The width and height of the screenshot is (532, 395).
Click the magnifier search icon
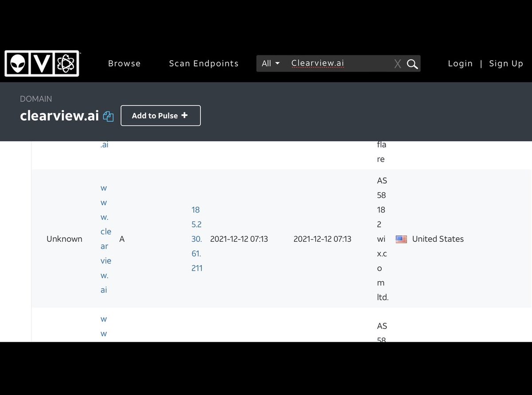coord(412,64)
